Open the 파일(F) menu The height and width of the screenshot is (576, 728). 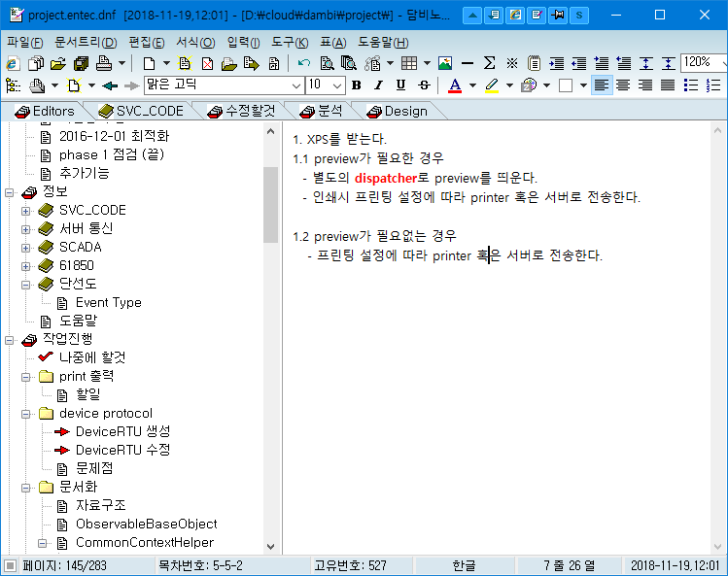25,43
